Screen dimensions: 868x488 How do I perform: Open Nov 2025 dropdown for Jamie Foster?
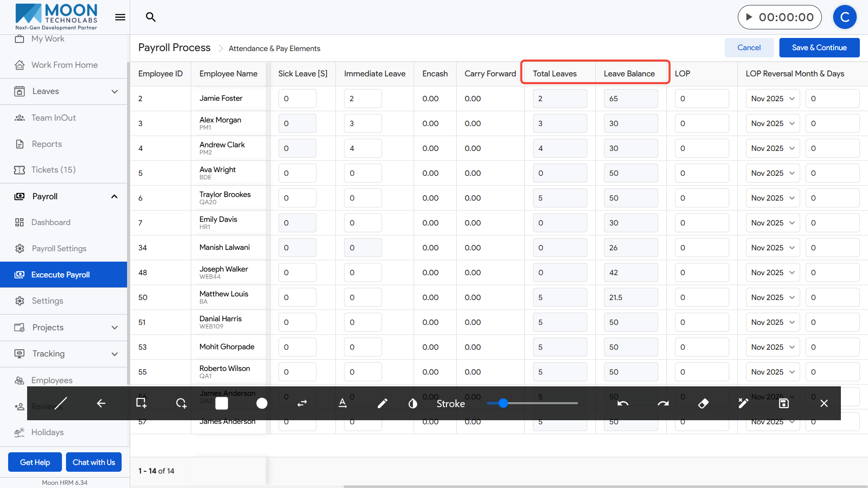[x=772, y=99]
